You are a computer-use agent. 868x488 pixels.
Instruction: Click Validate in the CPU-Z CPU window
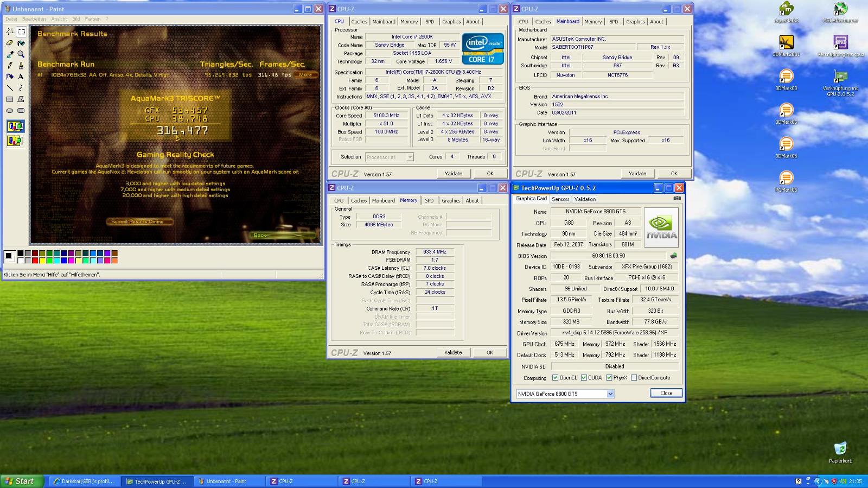click(x=454, y=174)
